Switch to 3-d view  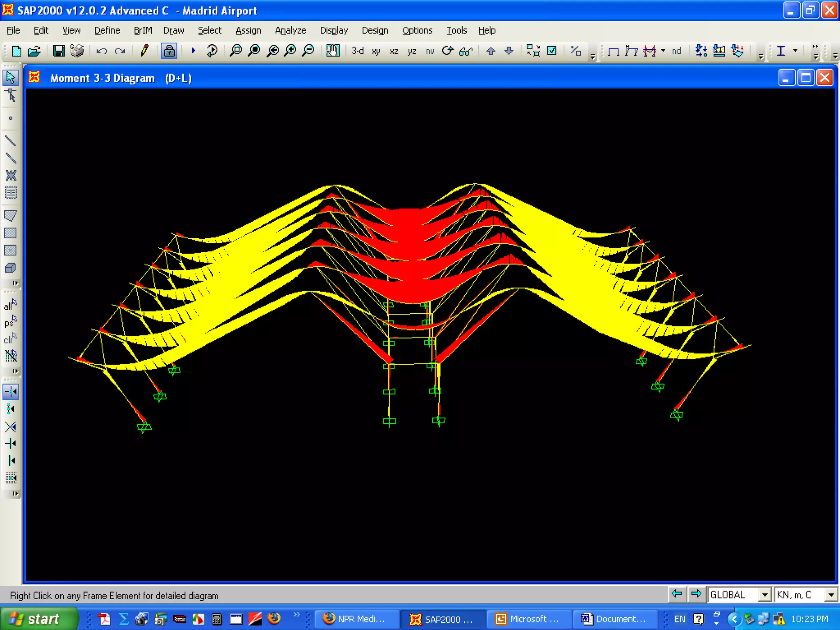click(357, 51)
